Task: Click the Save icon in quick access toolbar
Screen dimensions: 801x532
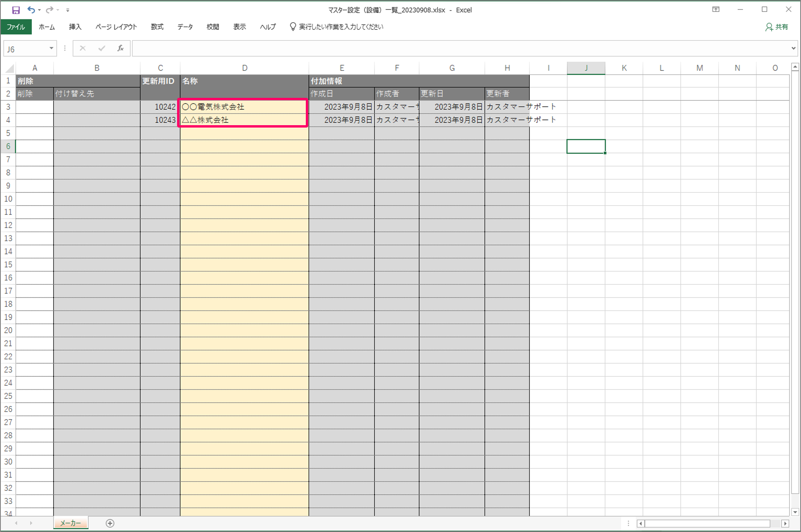Action: coord(15,10)
